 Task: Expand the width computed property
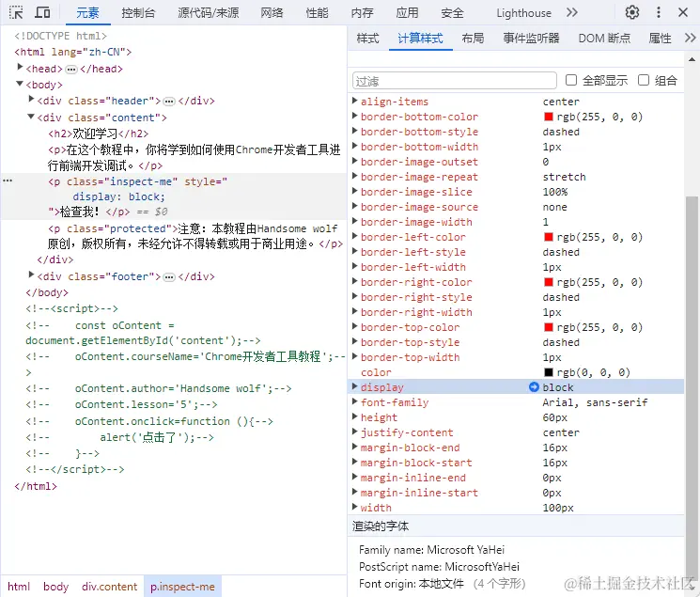(355, 507)
